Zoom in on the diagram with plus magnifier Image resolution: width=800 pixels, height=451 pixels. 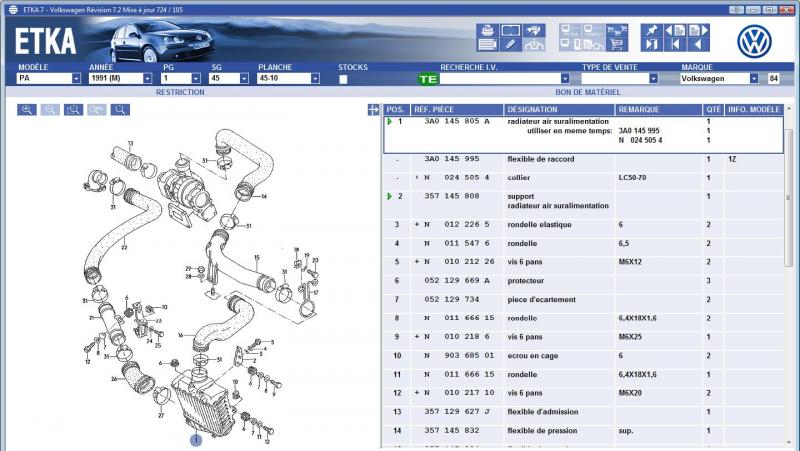pyautogui.click(x=27, y=110)
